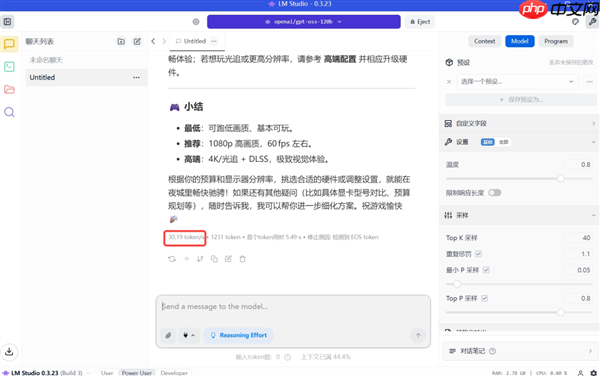Open preset more options ellipsis
The image size is (600, 376).
(589, 81)
